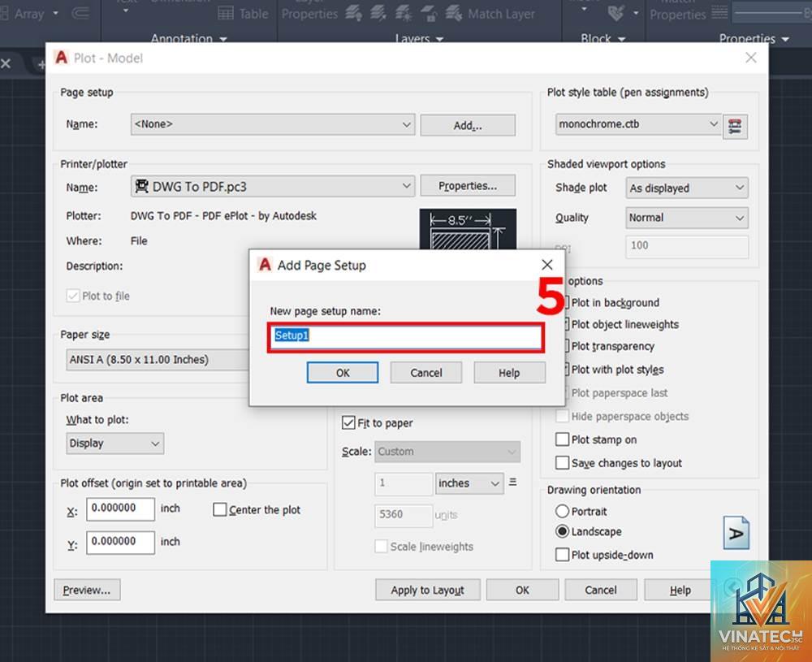Click the paper size preview thumbnail

pos(468,230)
